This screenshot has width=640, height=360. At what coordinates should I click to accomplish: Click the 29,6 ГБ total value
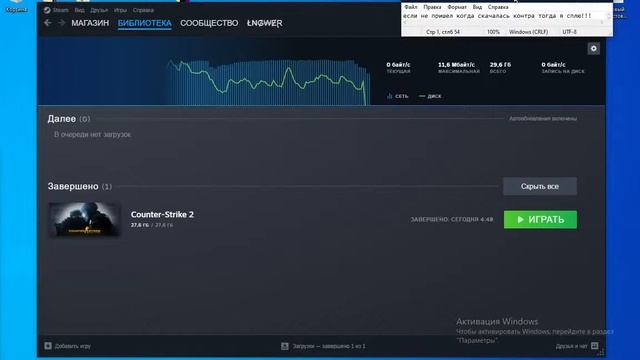(x=500, y=64)
